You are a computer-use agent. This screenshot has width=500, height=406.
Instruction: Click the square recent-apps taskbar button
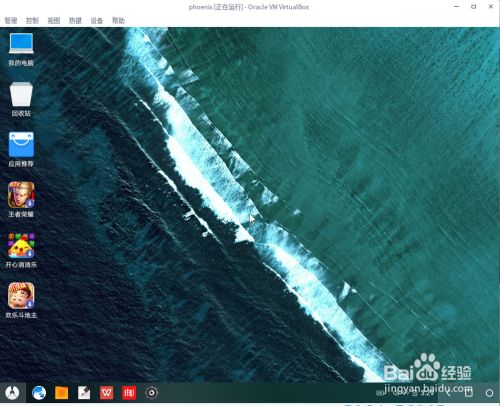click(469, 393)
